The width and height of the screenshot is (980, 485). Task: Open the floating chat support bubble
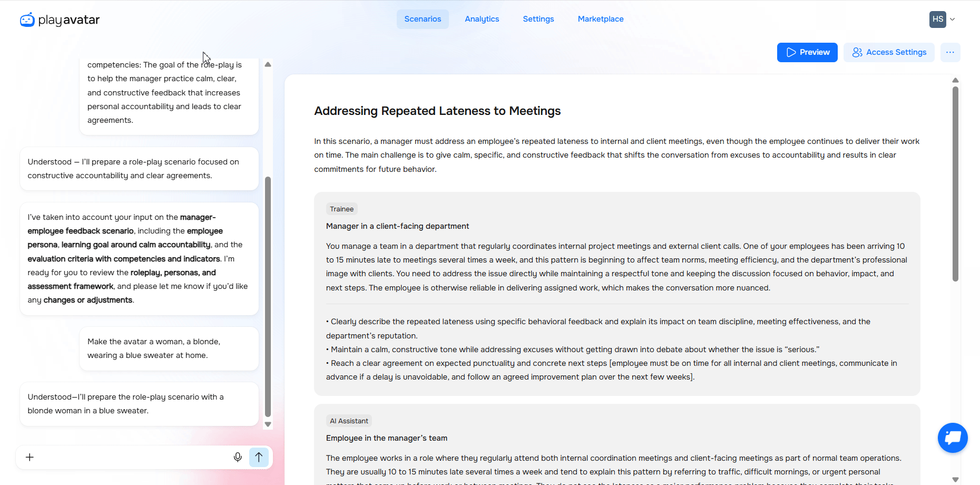(953, 438)
